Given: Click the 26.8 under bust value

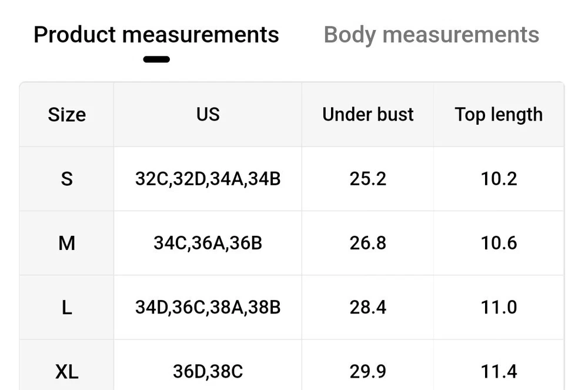Looking at the screenshot, I should coord(368,243).
